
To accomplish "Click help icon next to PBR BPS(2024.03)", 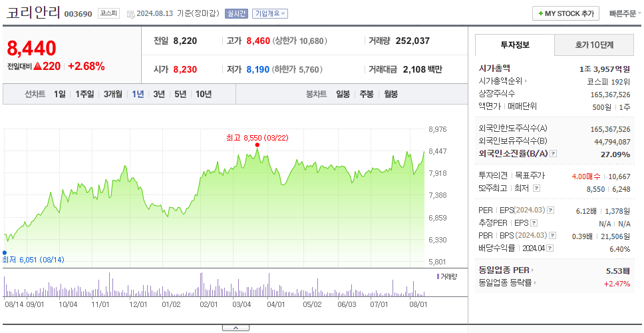I will click(x=553, y=236).
